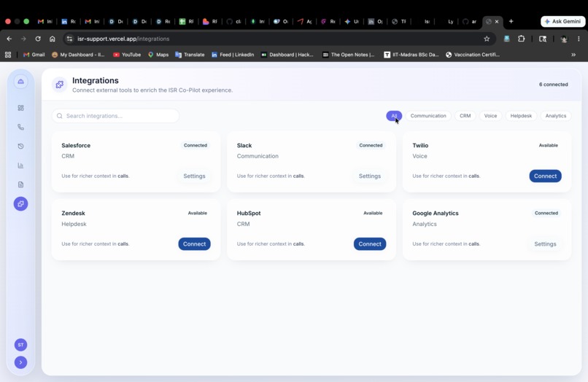Click the '6 connected' counter text
Image resolution: width=588 pixels, height=382 pixels.
click(554, 85)
